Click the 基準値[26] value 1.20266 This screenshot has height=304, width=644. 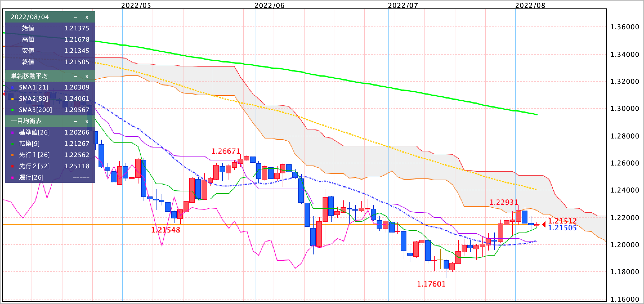pyautogui.click(x=77, y=133)
